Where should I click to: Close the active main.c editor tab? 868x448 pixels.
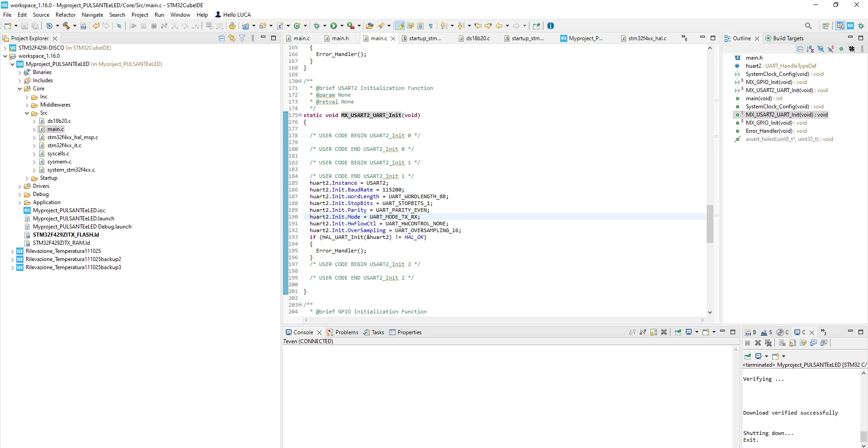point(393,38)
